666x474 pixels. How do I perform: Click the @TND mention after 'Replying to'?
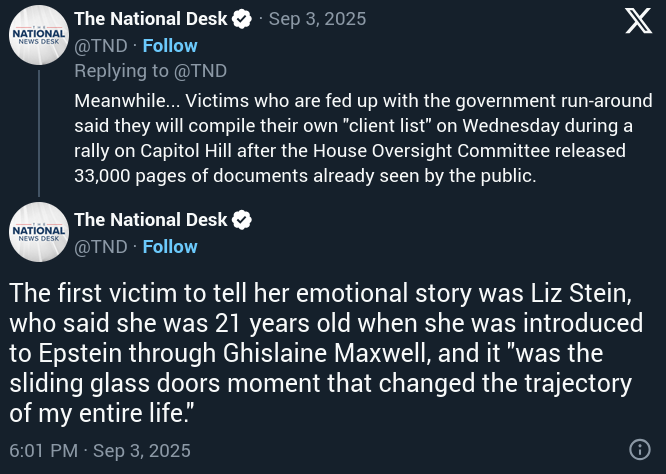(x=202, y=71)
